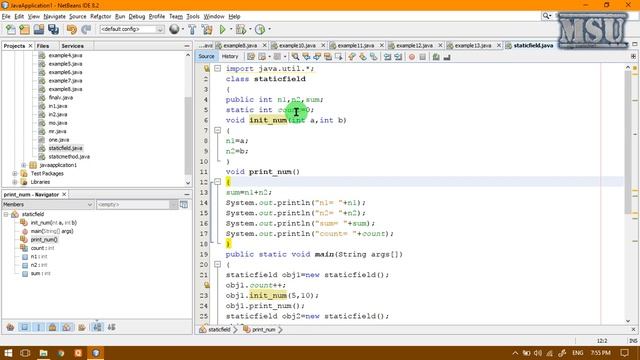This screenshot has height=360, width=640.
Task: Expand the Libraries node
Action: coord(15,182)
